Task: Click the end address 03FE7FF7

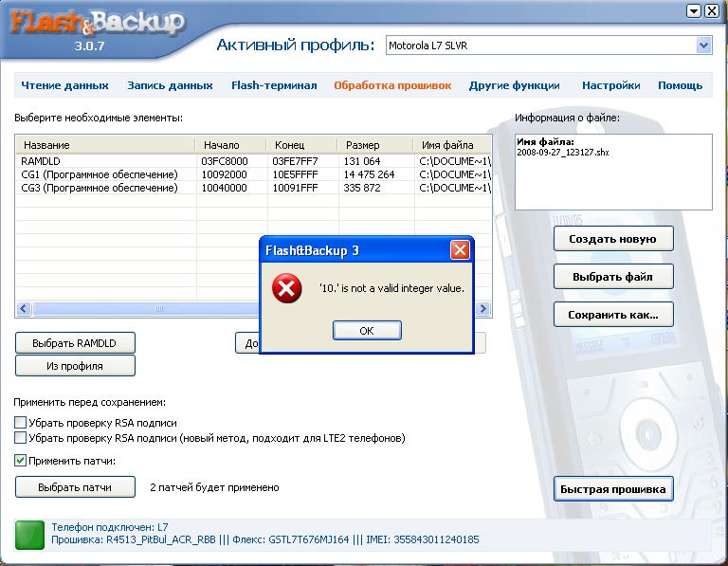Action: (x=295, y=161)
